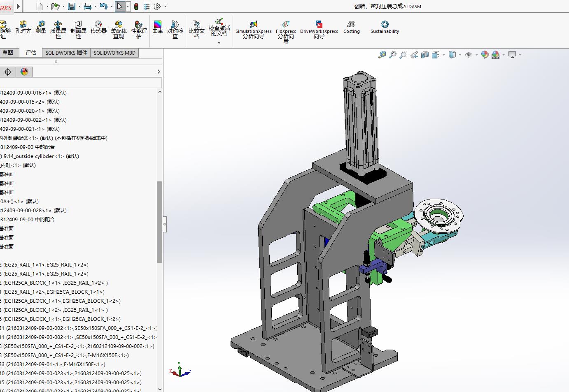
Task: Click the Print icon
Action: [88, 6]
